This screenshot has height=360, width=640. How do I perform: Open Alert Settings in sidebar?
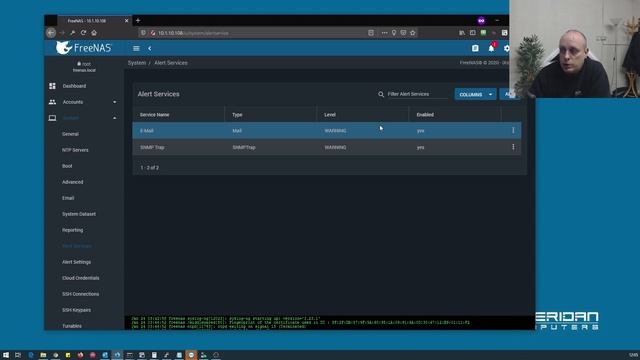click(76, 262)
